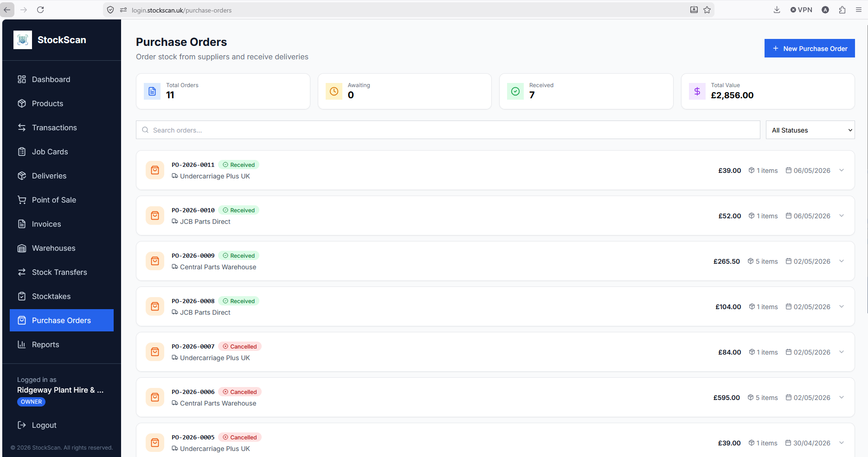This screenshot has height=457, width=868.
Task: Click the Cancelled badge on PO-2026-0007
Action: tap(239, 346)
